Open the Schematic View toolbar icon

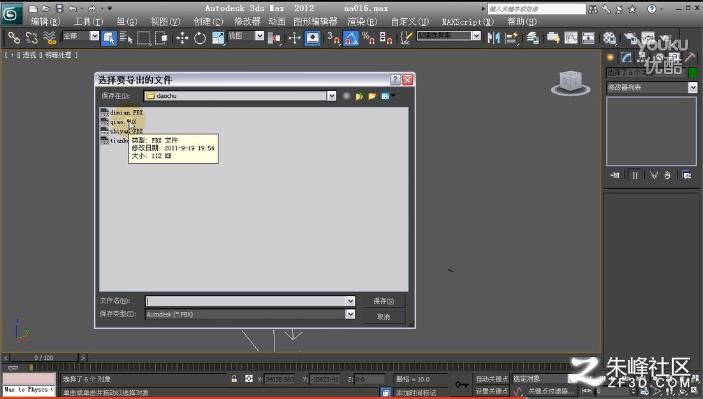click(588, 38)
